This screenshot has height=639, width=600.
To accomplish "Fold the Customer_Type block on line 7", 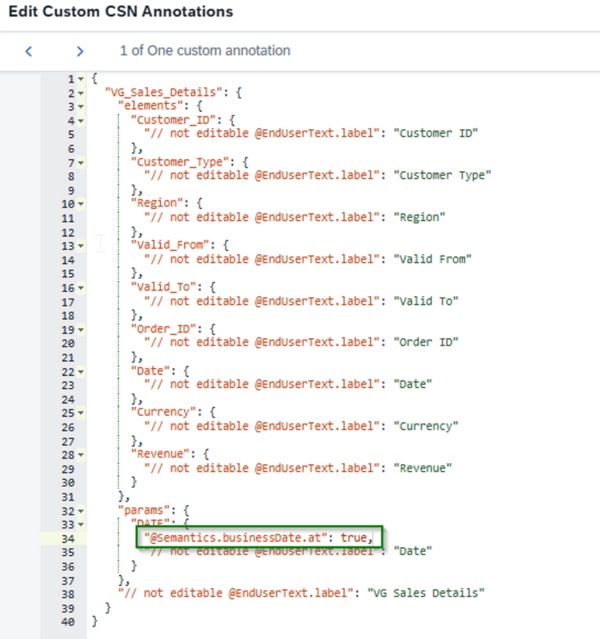I will pos(82,161).
